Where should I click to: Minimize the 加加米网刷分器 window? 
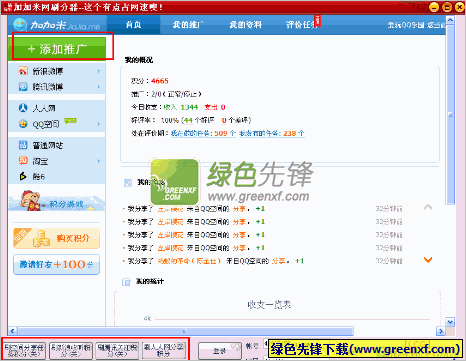434,7
